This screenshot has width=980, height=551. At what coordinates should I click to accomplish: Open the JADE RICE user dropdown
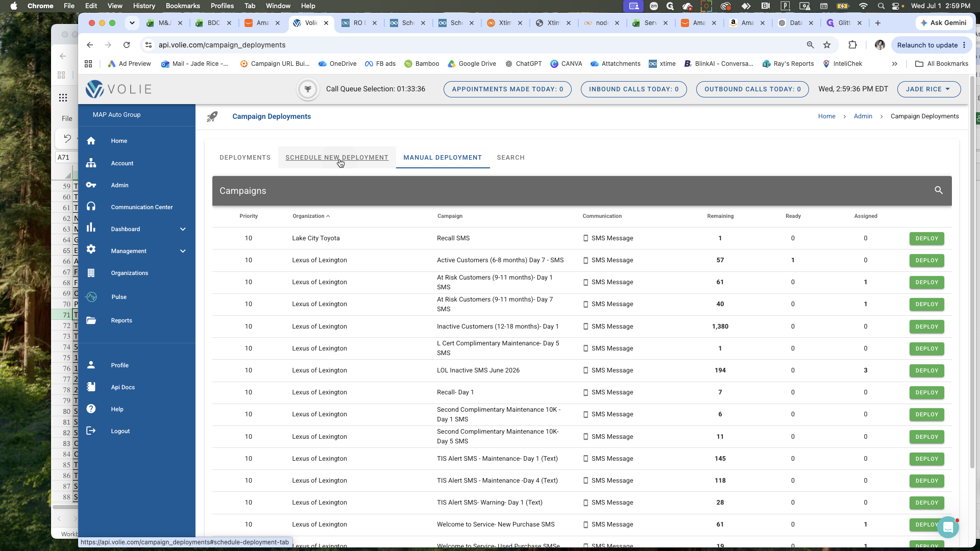[929, 89]
